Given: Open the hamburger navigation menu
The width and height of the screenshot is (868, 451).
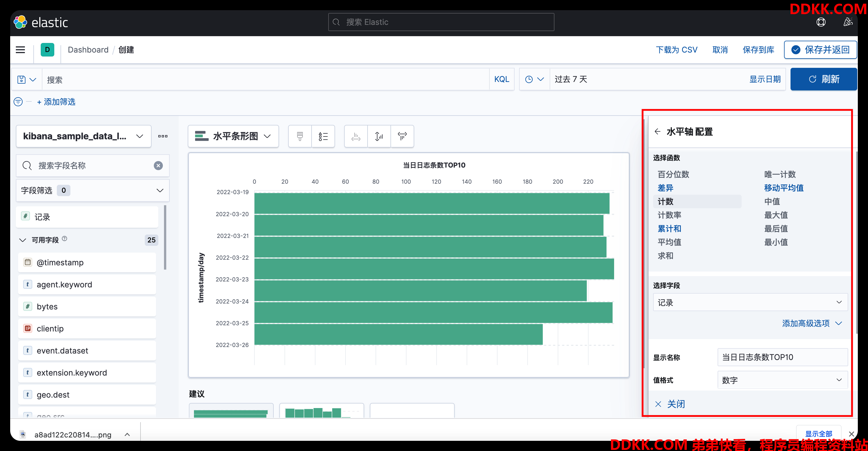Looking at the screenshot, I should click(21, 50).
